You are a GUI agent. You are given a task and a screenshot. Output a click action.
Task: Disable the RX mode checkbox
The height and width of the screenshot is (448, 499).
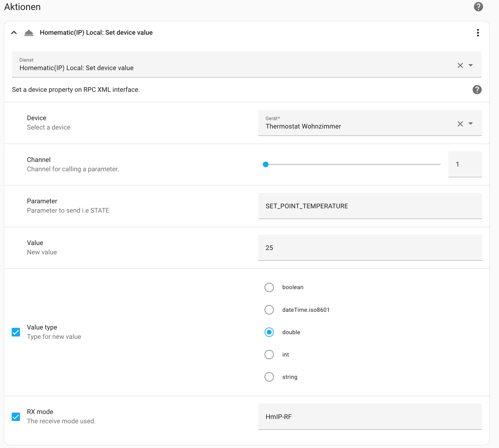point(16,417)
